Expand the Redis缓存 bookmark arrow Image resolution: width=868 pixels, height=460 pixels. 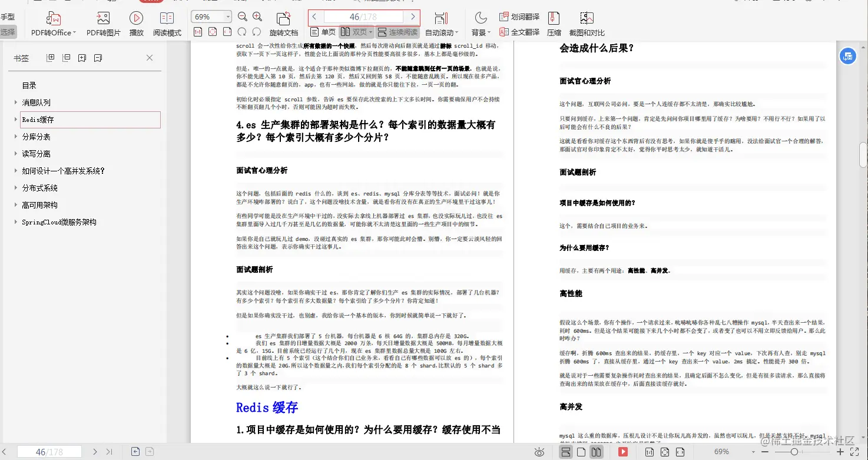pyautogui.click(x=15, y=120)
